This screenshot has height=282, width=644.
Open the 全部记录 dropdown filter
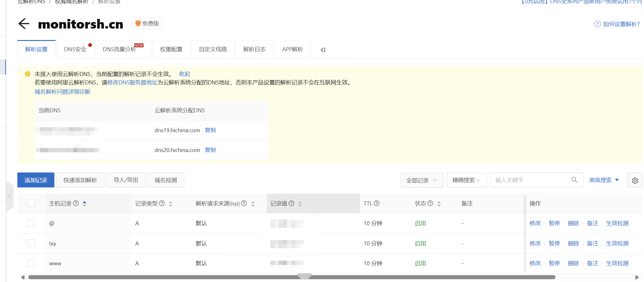click(x=421, y=180)
